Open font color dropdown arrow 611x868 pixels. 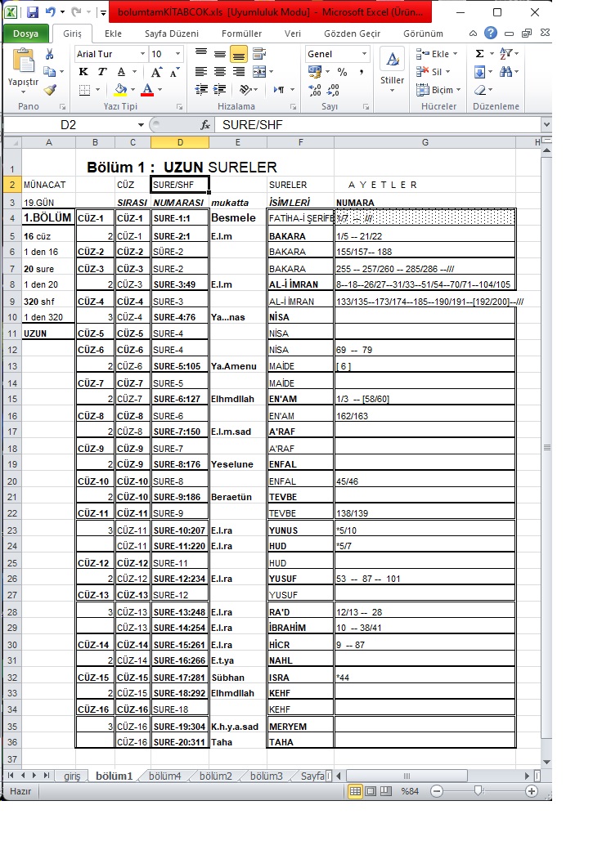tap(160, 90)
